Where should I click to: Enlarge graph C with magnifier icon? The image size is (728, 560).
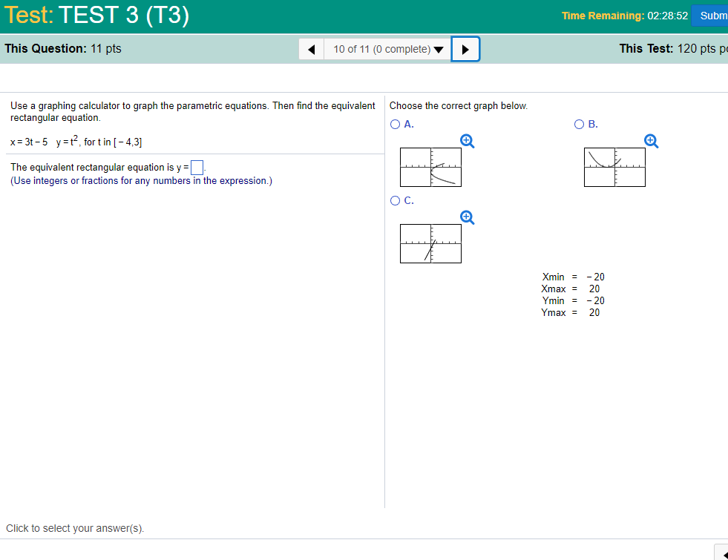[467, 217]
